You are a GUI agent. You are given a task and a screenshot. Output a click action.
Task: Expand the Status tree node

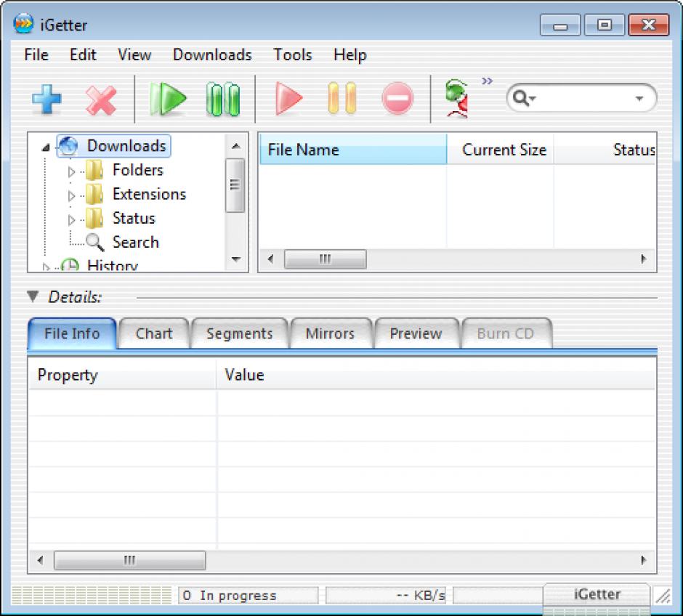click(71, 220)
